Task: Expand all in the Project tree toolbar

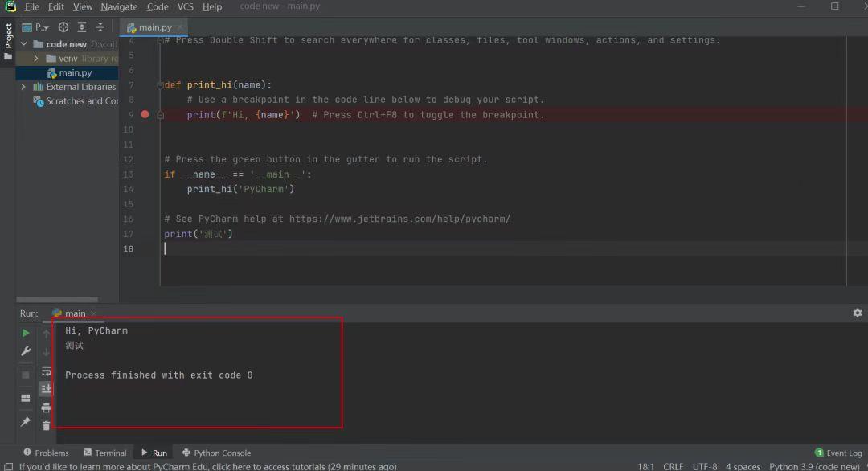Action: click(x=82, y=27)
